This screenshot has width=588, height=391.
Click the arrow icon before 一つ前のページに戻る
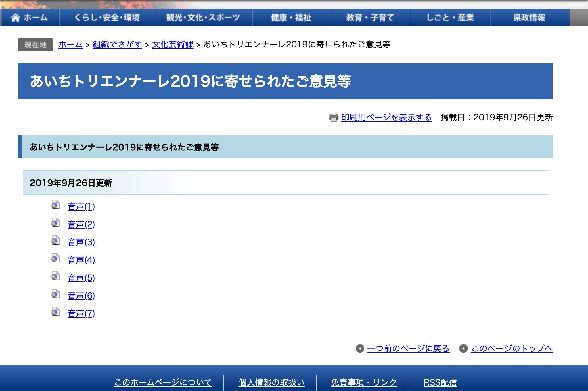360,348
